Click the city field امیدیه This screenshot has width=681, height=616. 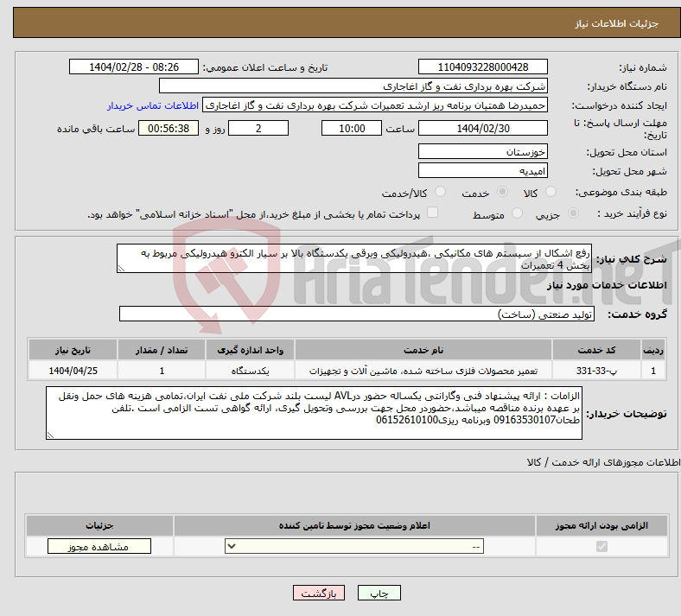pos(482,170)
